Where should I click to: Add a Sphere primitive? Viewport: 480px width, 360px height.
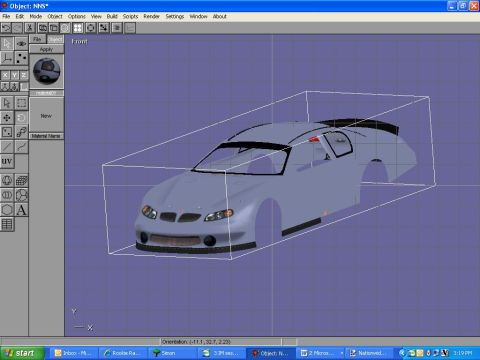click(7, 180)
